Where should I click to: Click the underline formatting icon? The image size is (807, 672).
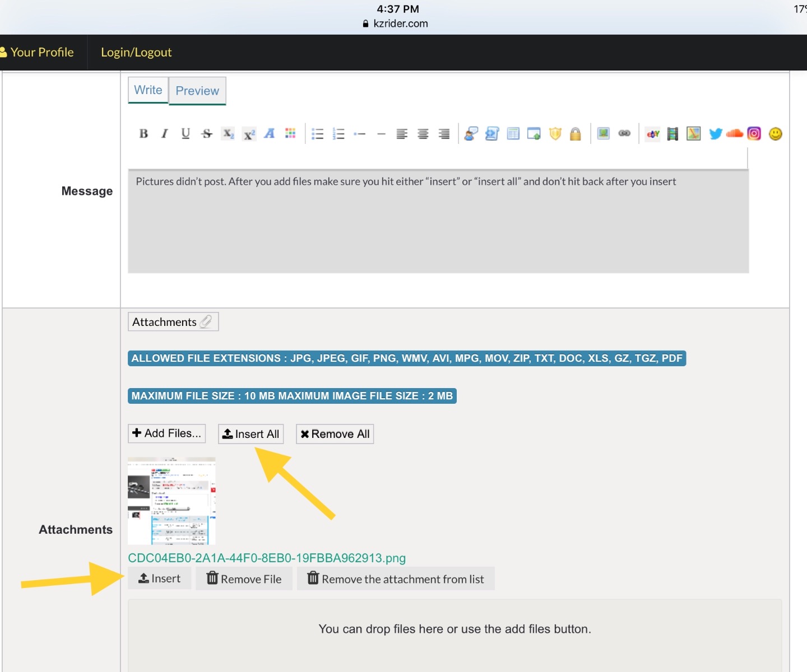185,133
